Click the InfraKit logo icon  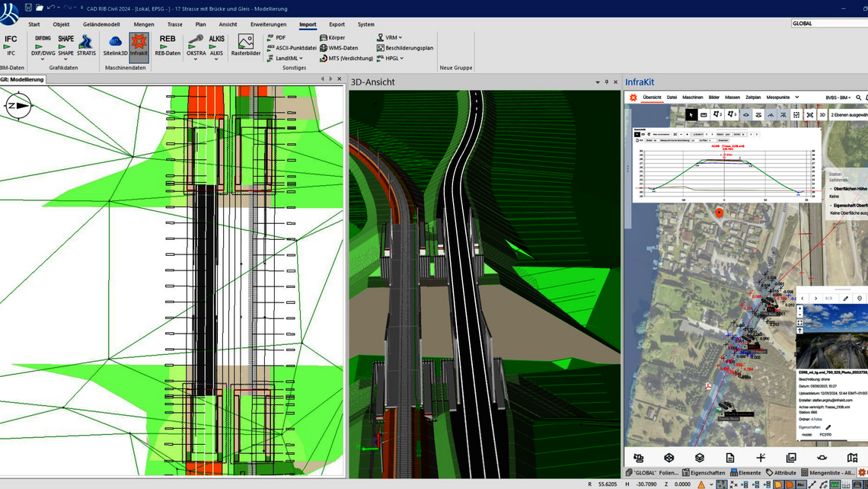pyautogui.click(x=633, y=97)
